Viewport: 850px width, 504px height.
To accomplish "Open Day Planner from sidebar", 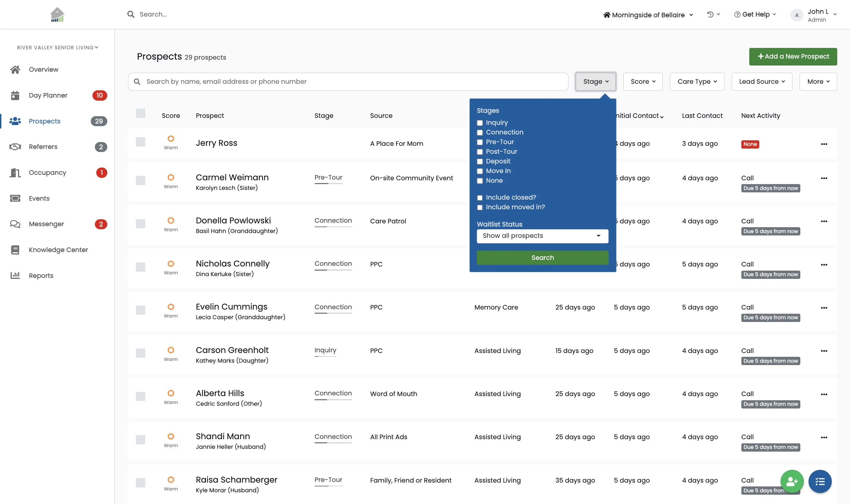I will tap(48, 95).
